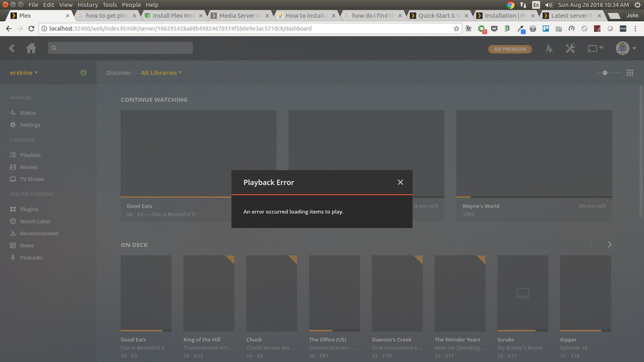The width and height of the screenshot is (644, 362).
Task: Switch to the Quick-Start browser tab
Action: [439, 16]
